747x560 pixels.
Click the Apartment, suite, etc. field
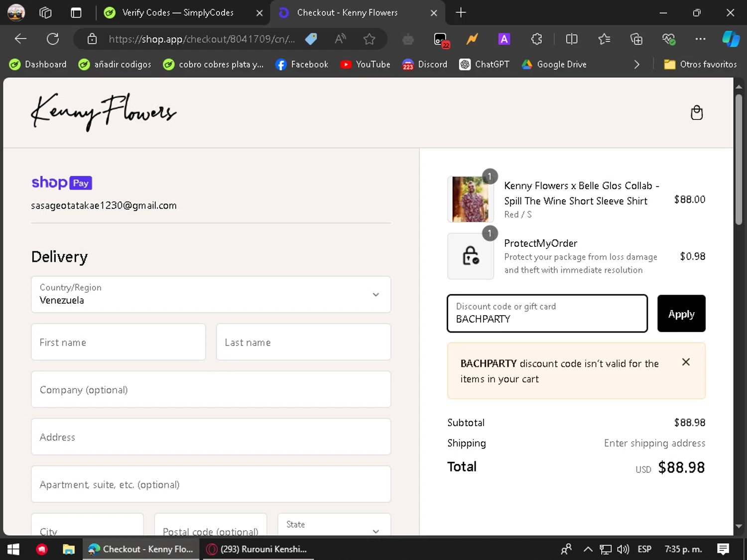[x=211, y=484]
